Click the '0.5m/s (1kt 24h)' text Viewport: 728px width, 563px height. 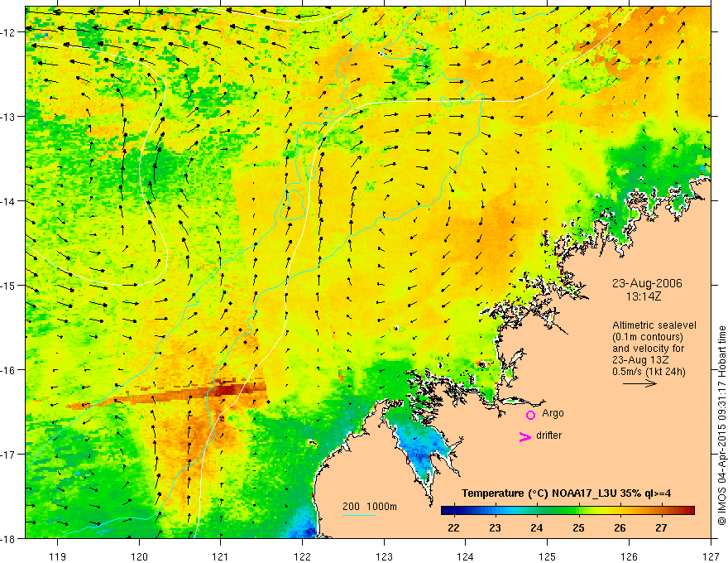(649, 372)
